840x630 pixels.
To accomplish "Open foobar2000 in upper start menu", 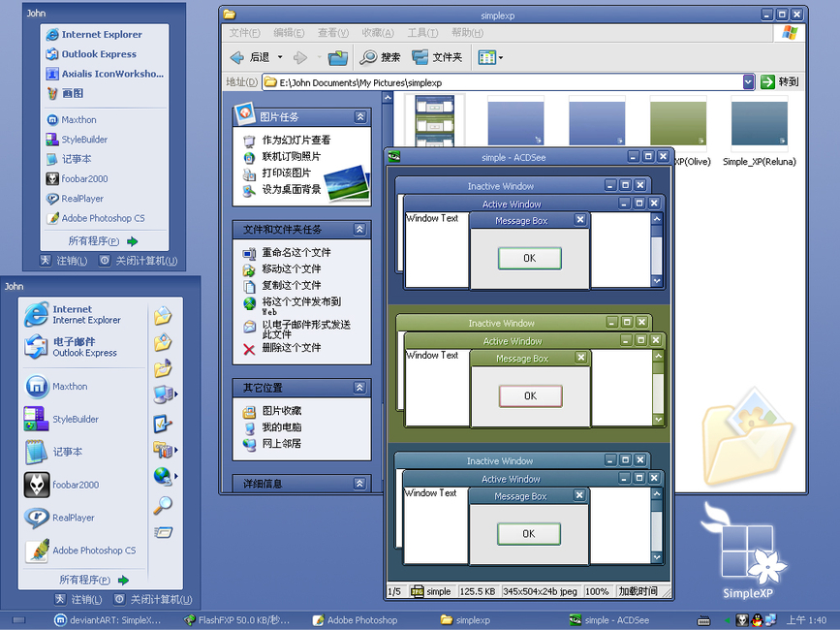I will [x=77, y=178].
